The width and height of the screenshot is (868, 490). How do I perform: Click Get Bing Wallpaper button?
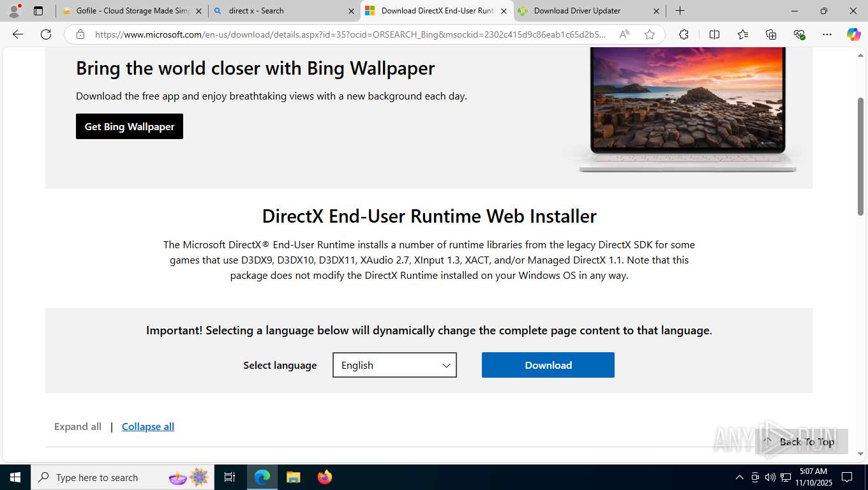[130, 126]
